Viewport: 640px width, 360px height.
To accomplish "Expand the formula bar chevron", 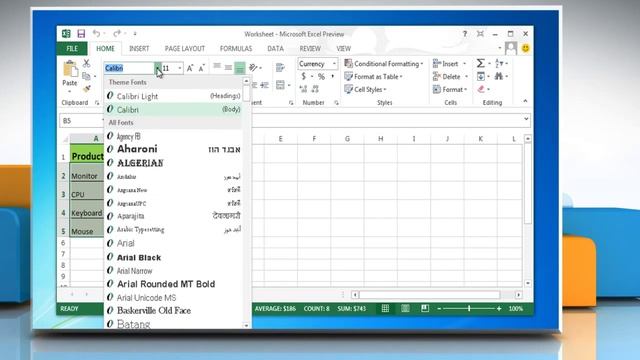I will click(526, 119).
